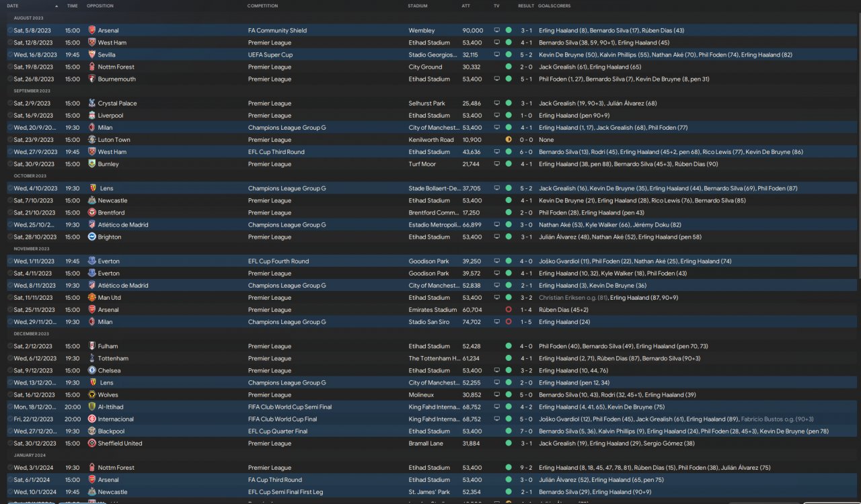Click the Tottenham club badge
The height and width of the screenshot is (504, 861).
(92, 358)
